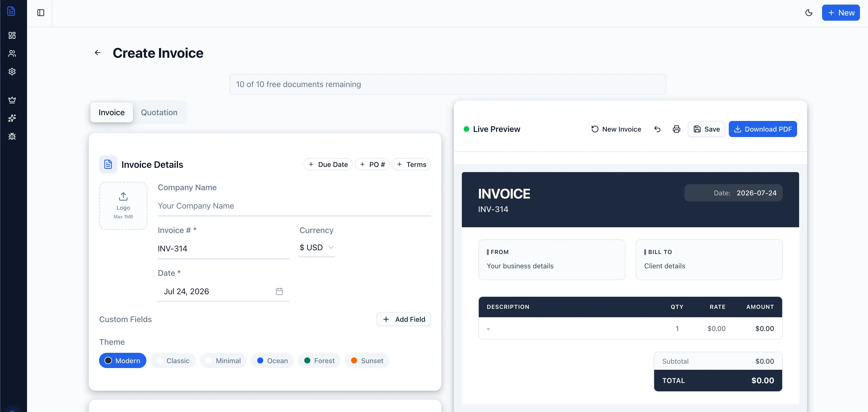Click the New button at top right
Image resolution: width=868 pixels, height=412 pixels.
click(x=841, y=13)
